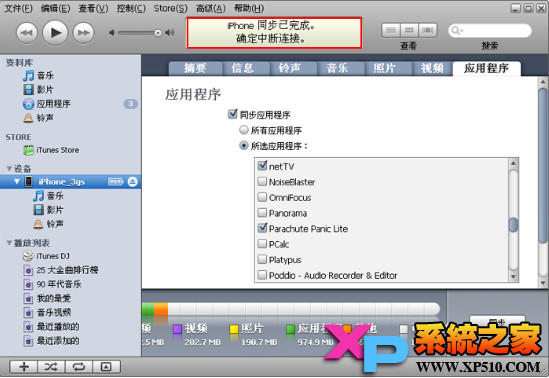Screen dimensions: 549x378
Task: Open the 90 年代音乐 playlist
Action: coord(52,284)
